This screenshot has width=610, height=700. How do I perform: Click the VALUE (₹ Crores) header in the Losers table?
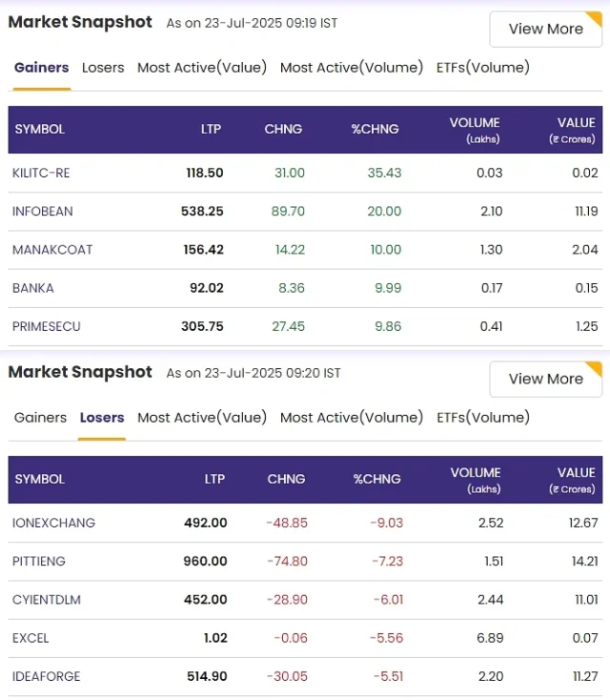(573, 480)
